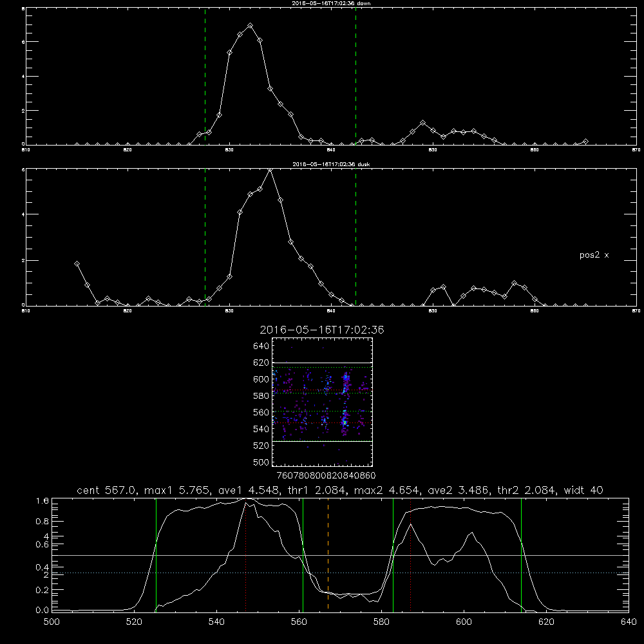Select the "widt 40" value in stats line
Image resolution: width=644 pixels, height=644 pixels.
click(x=583, y=490)
